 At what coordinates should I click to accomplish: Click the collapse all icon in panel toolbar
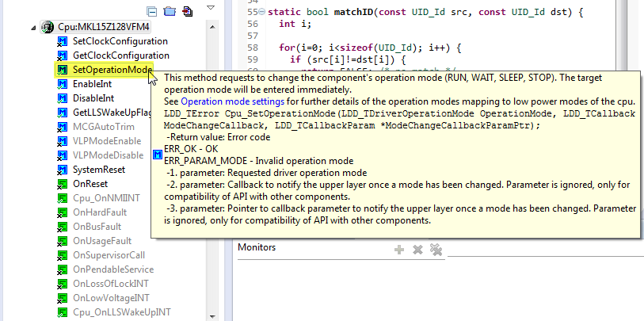point(151,11)
